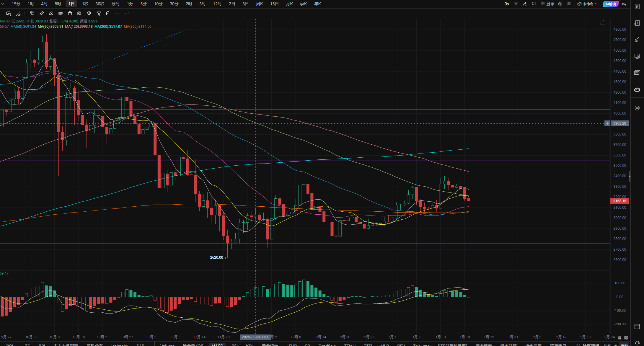The image size is (644, 346).
Task: Open the 显示 display options menu
Action: tap(548, 4)
